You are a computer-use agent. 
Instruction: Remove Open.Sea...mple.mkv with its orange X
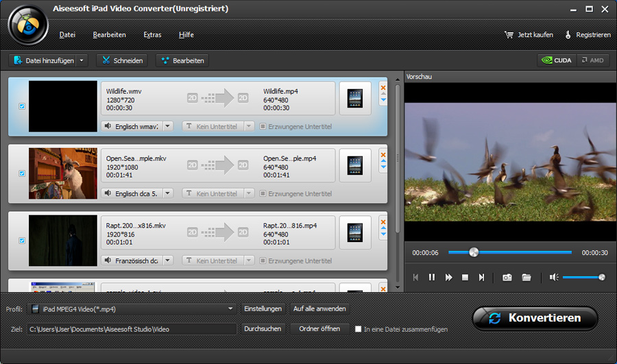383,155
